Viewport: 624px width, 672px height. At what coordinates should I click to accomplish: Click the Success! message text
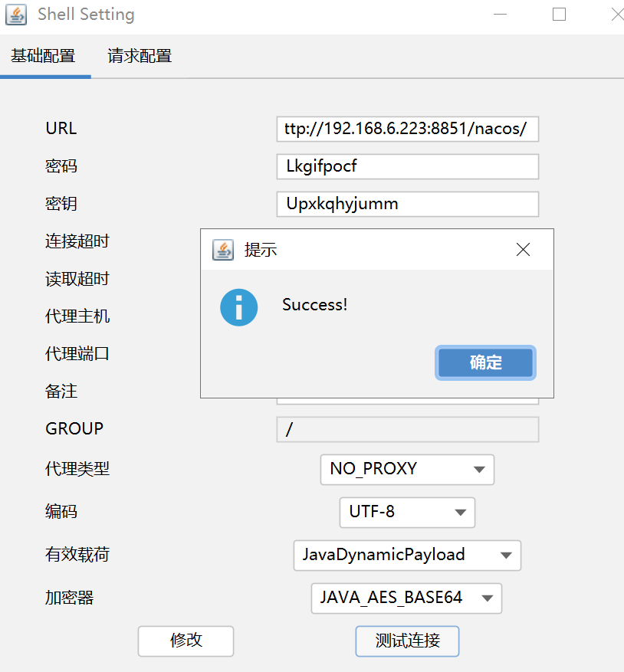(x=315, y=305)
